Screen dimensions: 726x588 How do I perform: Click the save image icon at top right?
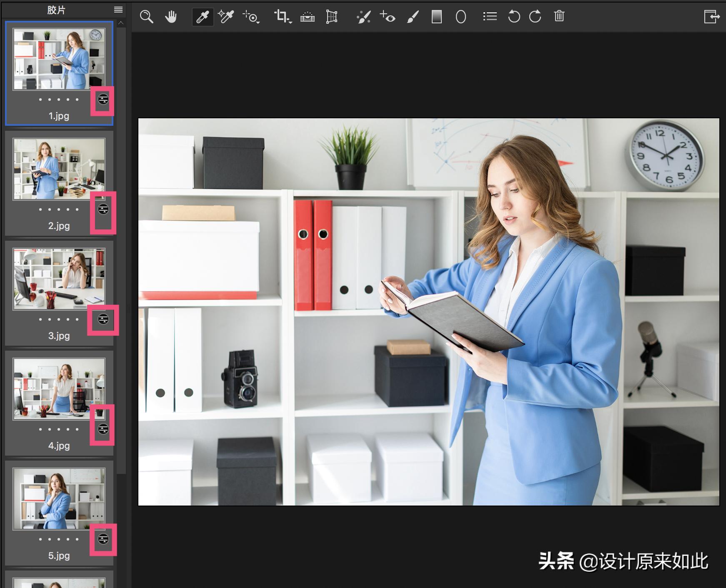coord(712,17)
